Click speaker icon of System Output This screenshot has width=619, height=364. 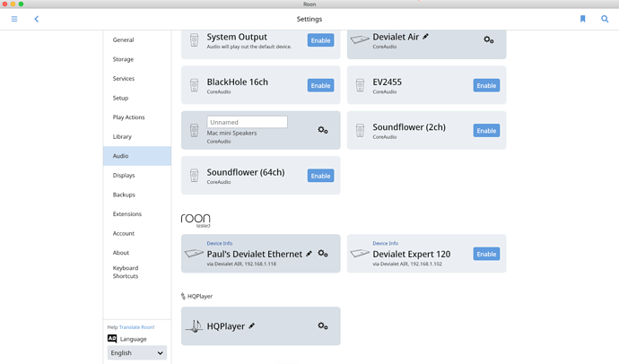coord(195,40)
